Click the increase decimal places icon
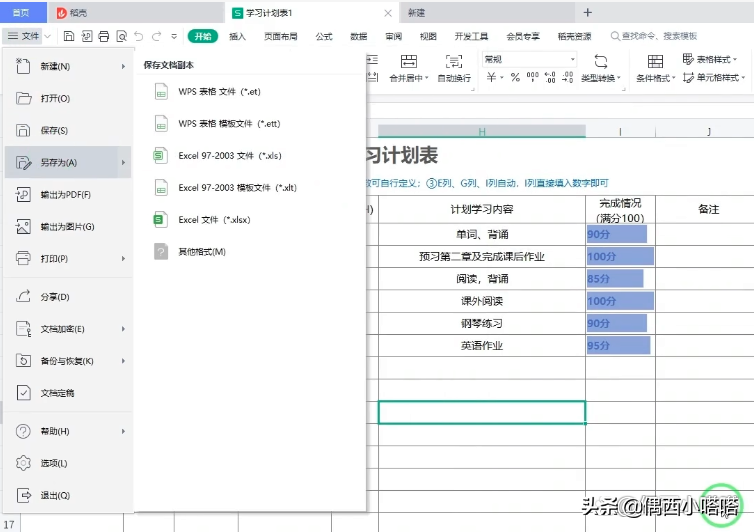754x532 pixels. (x=550, y=77)
